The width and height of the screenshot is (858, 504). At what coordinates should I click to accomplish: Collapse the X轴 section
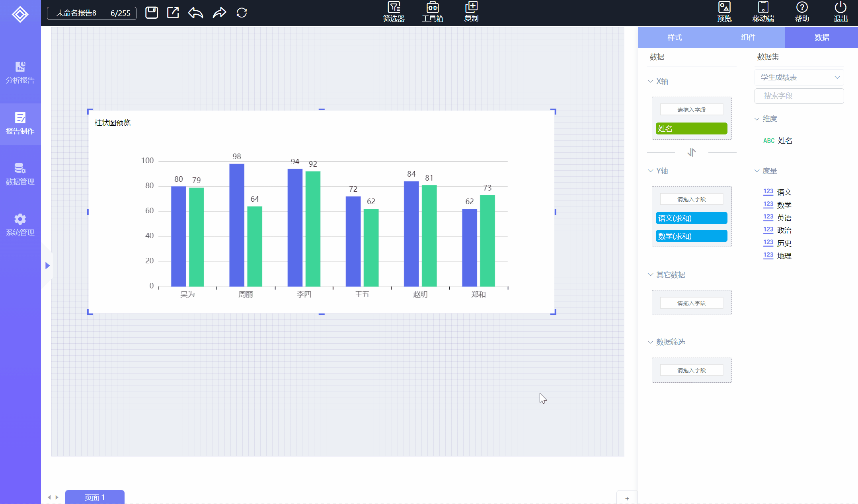click(651, 82)
